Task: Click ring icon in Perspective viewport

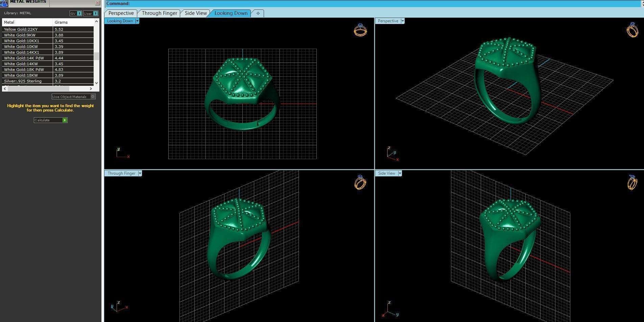Action: 632,30
